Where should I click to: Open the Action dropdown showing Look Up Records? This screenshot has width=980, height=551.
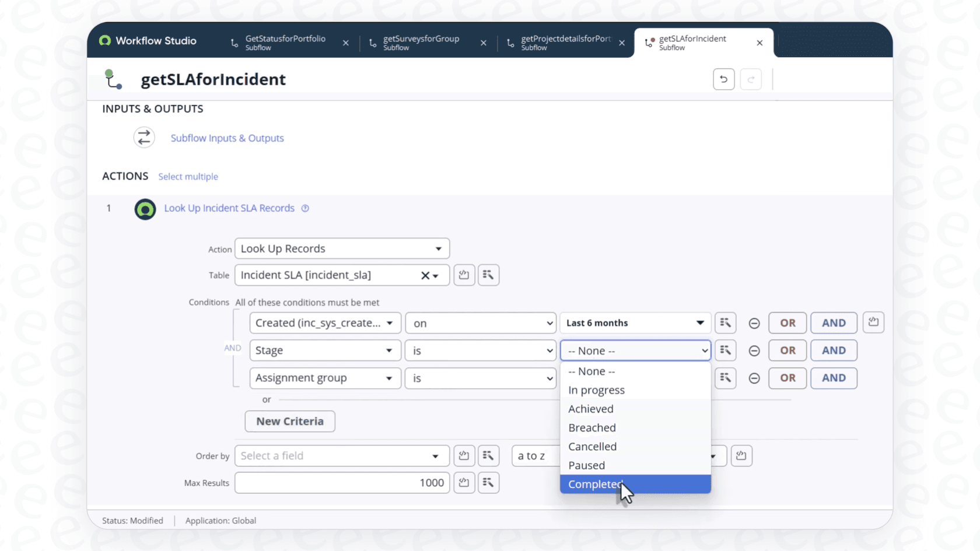tap(341, 248)
